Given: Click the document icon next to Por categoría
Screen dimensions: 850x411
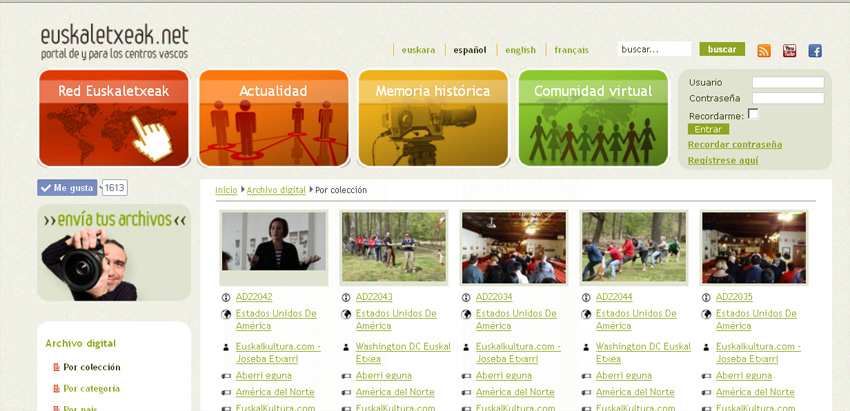Looking at the screenshot, I should point(56,389).
